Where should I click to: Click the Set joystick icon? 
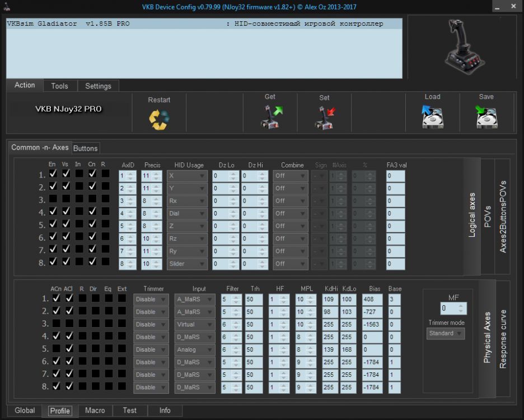click(324, 116)
